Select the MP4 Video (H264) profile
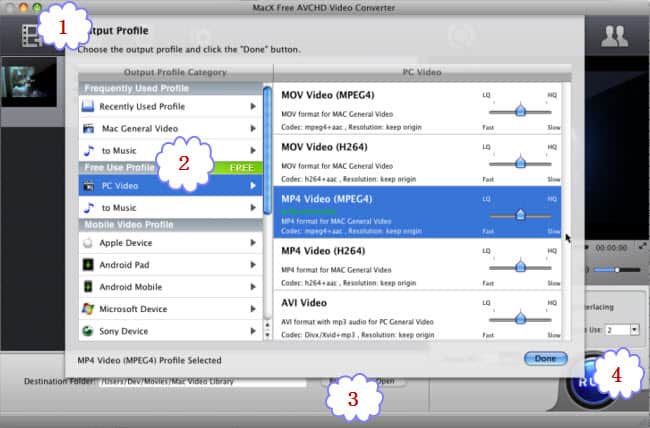 tap(417, 264)
